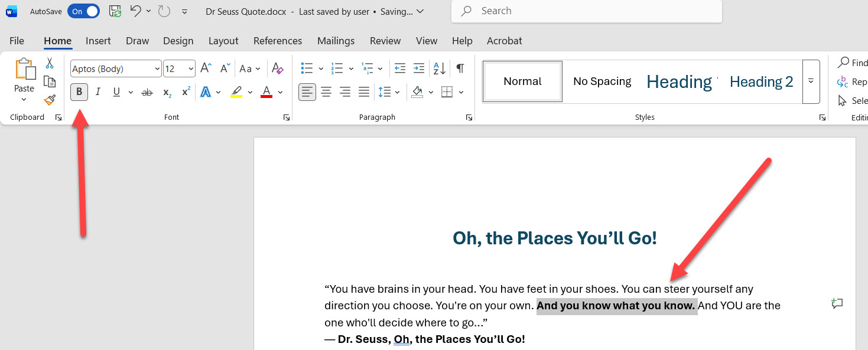This screenshot has height=350, width=868.
Task: Toggle Align Left button
Action: pos(307,92)
